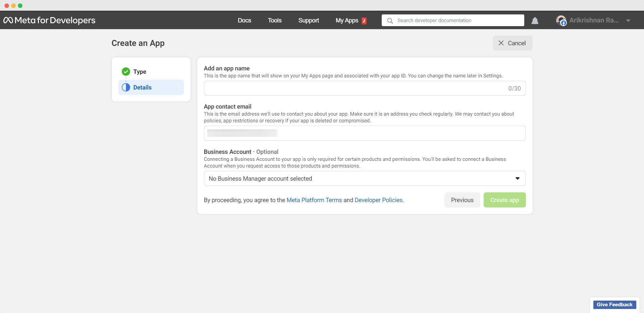Click the Give Feedback button

614,304
